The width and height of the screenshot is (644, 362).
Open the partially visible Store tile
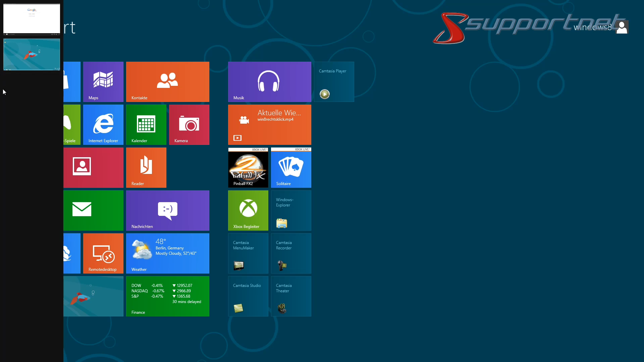[72, 82]
